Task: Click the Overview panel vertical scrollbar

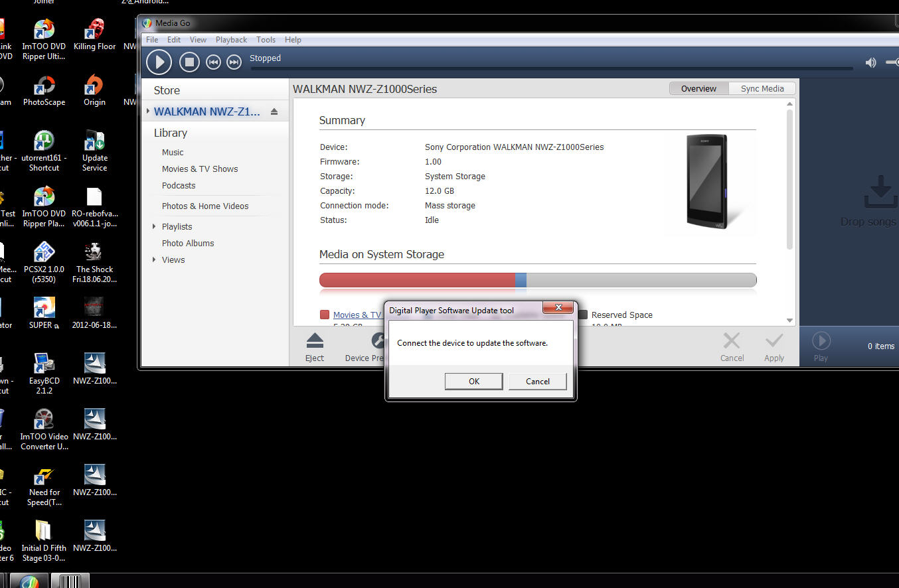Action: (789, 179)
